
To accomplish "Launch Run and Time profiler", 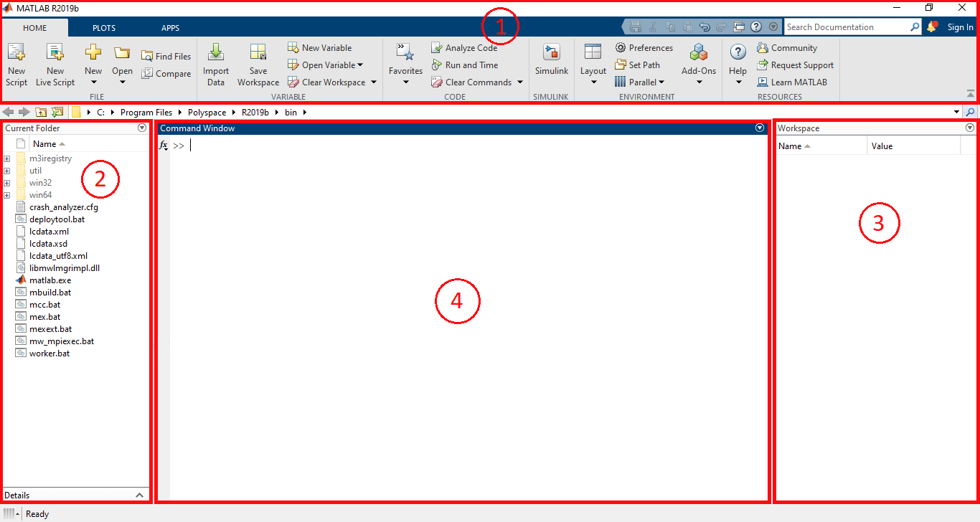I will pyautogui.click(x=464, y=65).
